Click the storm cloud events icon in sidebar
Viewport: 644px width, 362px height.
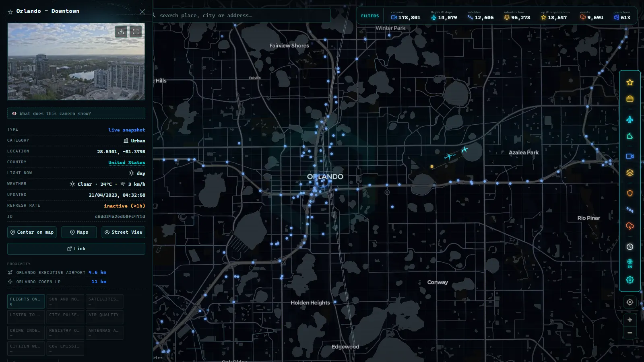coord(630,226)
